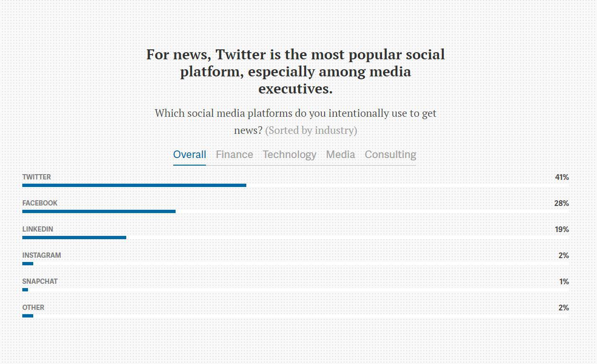This screenshot has width=597, height=364.
Task: Select the INSTAGRAM row label
Action: coord(42,255)
